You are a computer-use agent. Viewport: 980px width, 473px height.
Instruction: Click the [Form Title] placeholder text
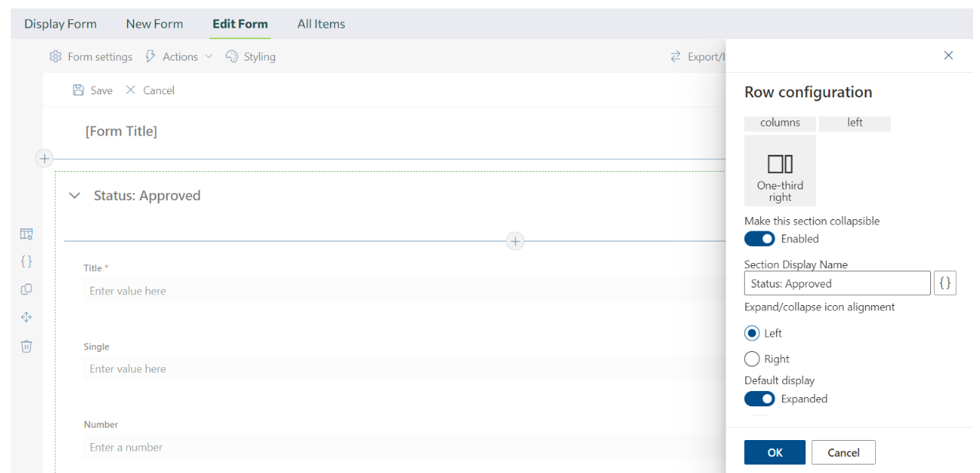coord(121,131)
